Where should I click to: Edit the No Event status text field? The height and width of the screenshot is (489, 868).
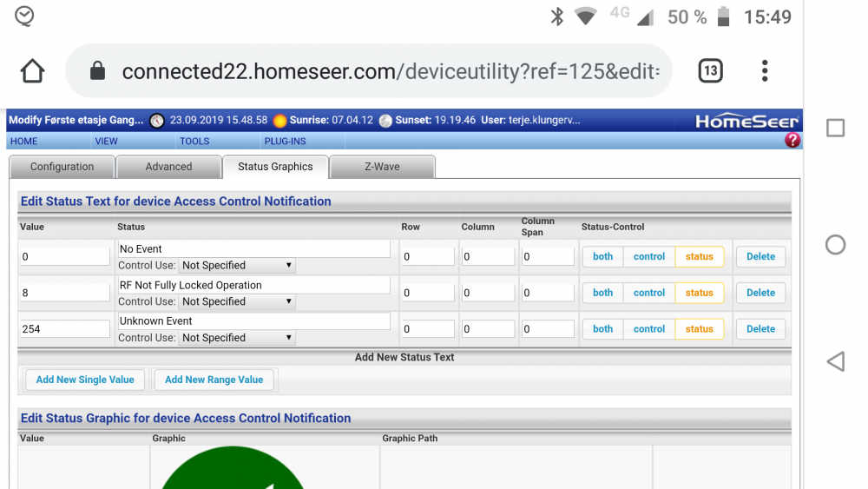(253, 248)
